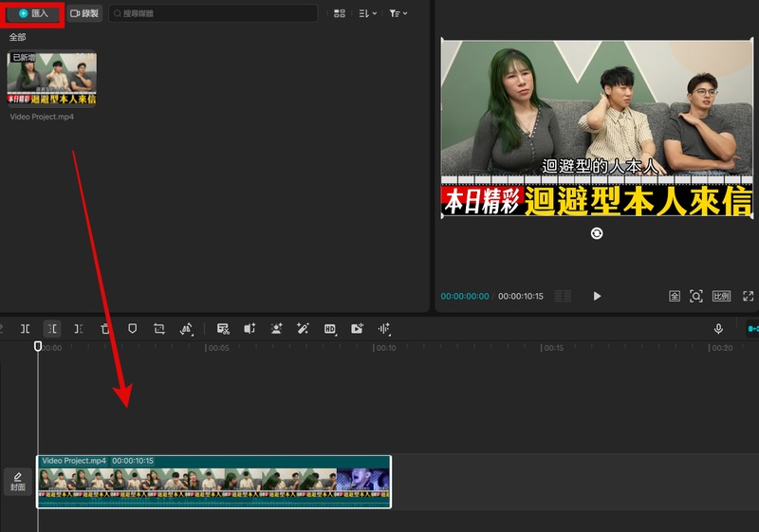Click the AI audio enhance icon
Viewport: 759px width, 532px height.
coord(250,329)
